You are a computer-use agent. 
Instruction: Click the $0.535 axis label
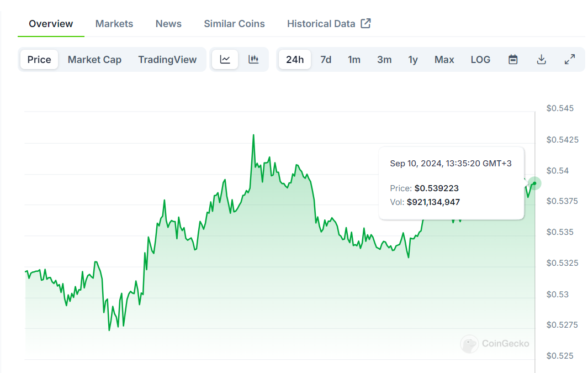pos(560,232)
